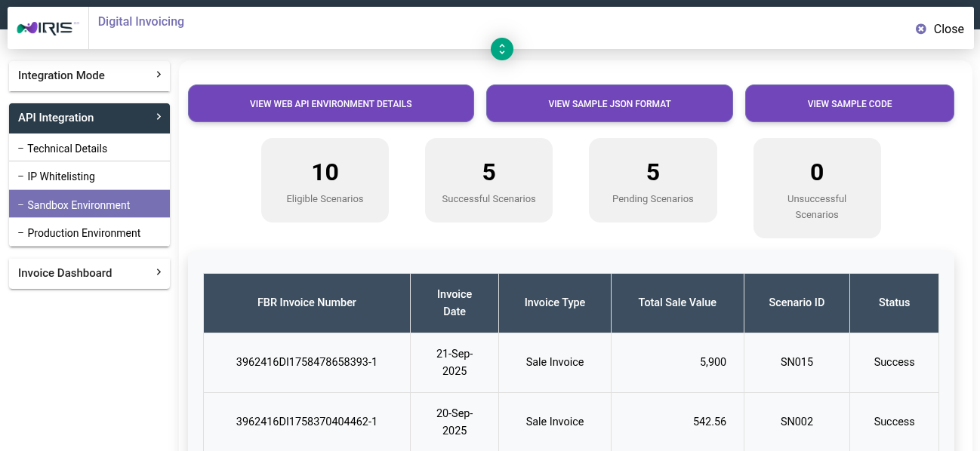Click View Sample JSON Format button
The image size is (980, 451).
pyautogui.click(x=609, y=103)
